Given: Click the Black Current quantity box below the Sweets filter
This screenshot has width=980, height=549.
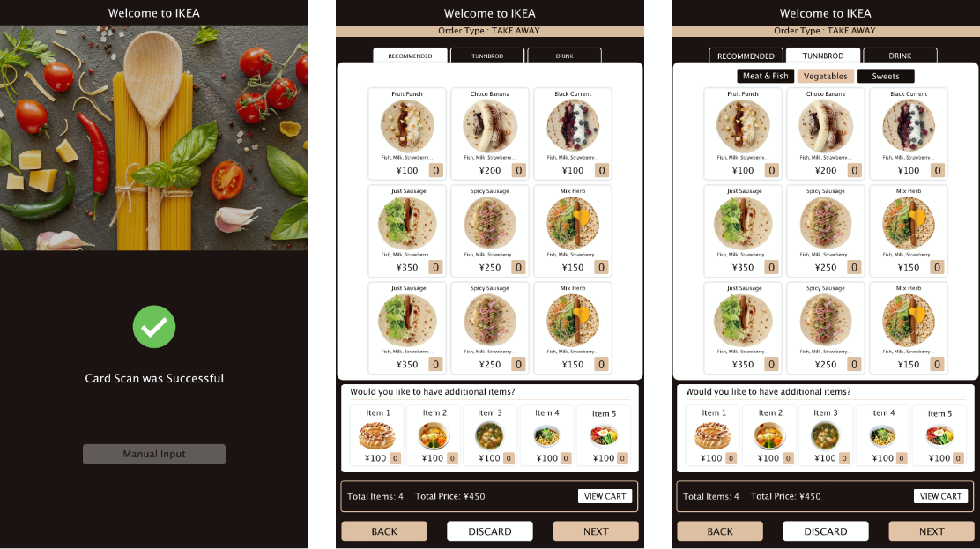Looking at the screenshot, I should (937, 170).
